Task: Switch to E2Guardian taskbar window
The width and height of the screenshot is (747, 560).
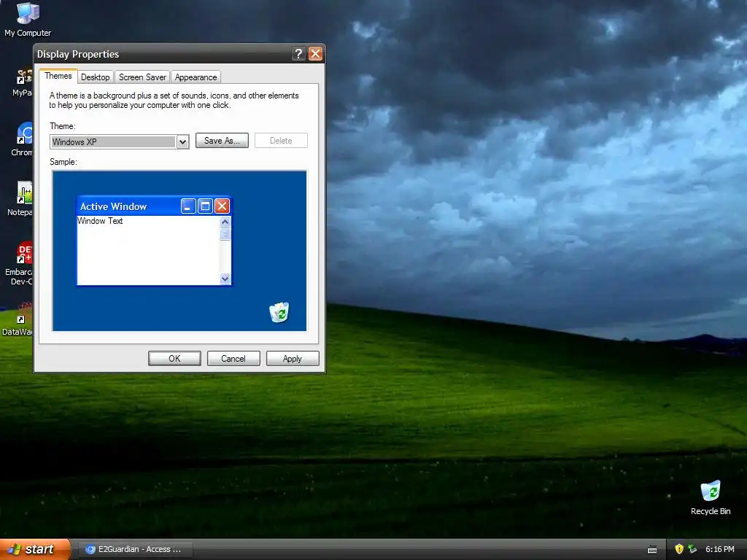Action: 135,550
